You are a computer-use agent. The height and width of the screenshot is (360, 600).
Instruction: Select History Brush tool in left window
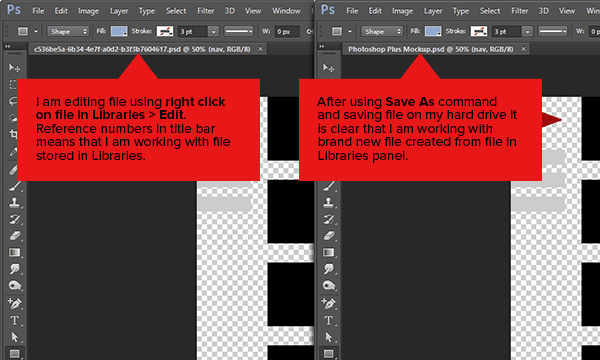tap(14, 219)
